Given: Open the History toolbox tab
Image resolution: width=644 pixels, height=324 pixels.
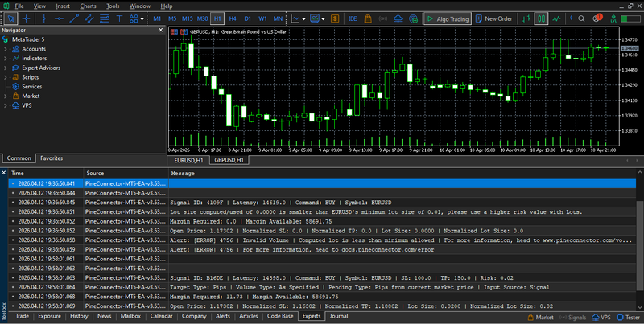Looking at the screenshot, I should [79, 316].
